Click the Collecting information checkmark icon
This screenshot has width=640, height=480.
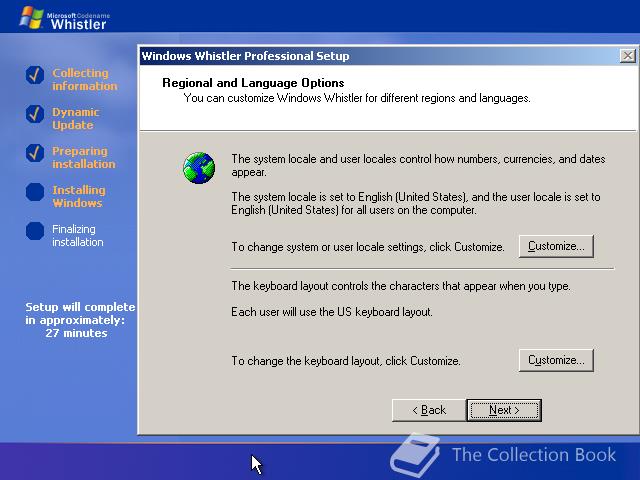tap(35, 75)
